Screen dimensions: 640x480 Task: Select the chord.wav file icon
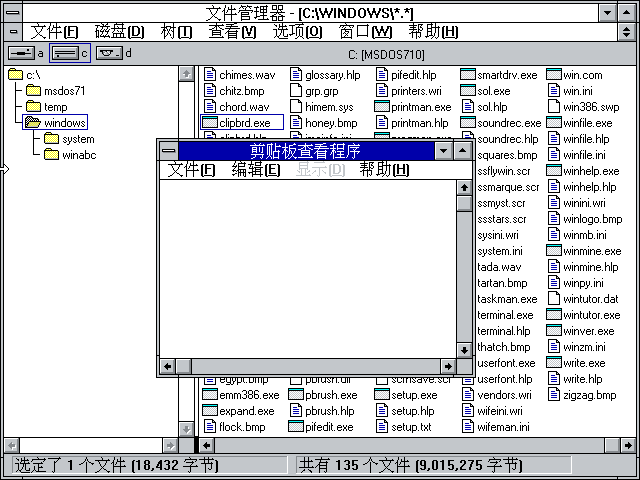[x=210, y=107]
